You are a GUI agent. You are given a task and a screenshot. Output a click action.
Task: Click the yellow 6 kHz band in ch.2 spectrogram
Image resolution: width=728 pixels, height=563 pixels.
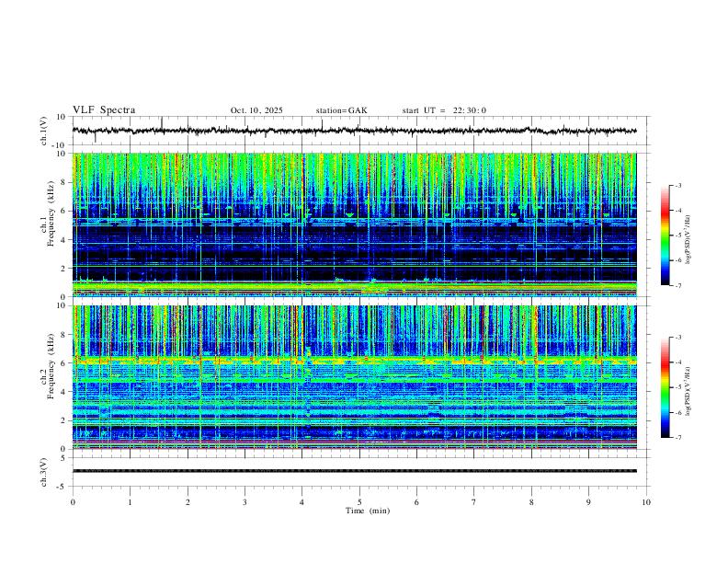click(354, 361)
